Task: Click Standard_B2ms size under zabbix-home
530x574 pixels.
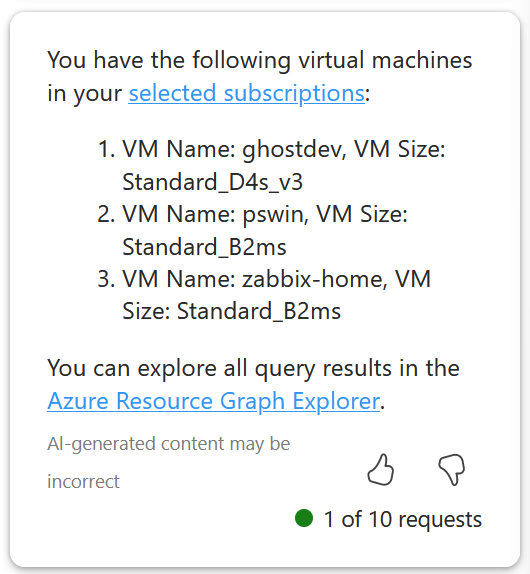Action: coord(259,312)
